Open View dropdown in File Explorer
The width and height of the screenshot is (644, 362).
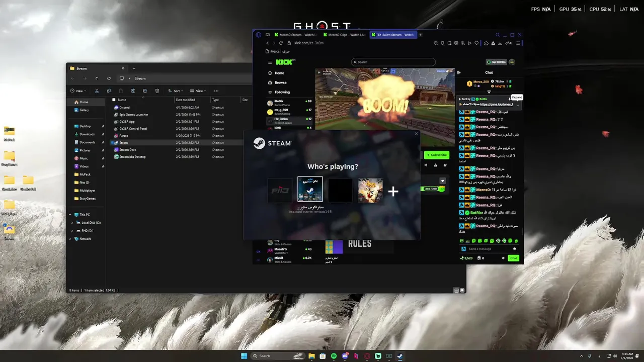pyautogui.click(x=198, y=91)
